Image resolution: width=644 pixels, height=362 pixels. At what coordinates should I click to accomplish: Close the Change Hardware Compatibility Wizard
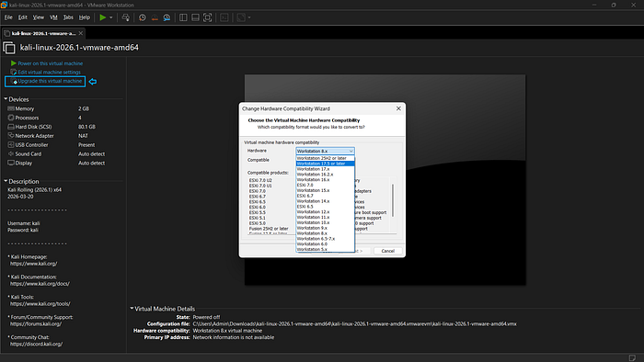pyautogui.click(x=398, y=108)
